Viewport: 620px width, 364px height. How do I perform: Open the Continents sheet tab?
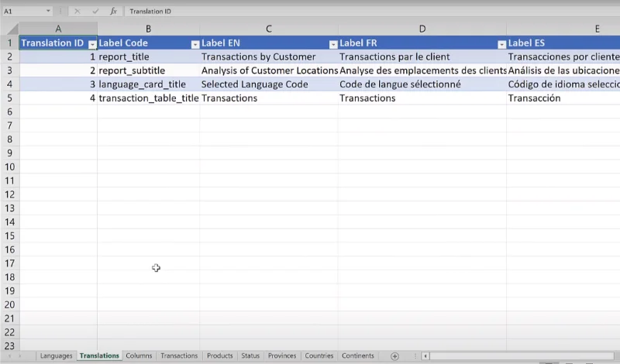[358, 355]
